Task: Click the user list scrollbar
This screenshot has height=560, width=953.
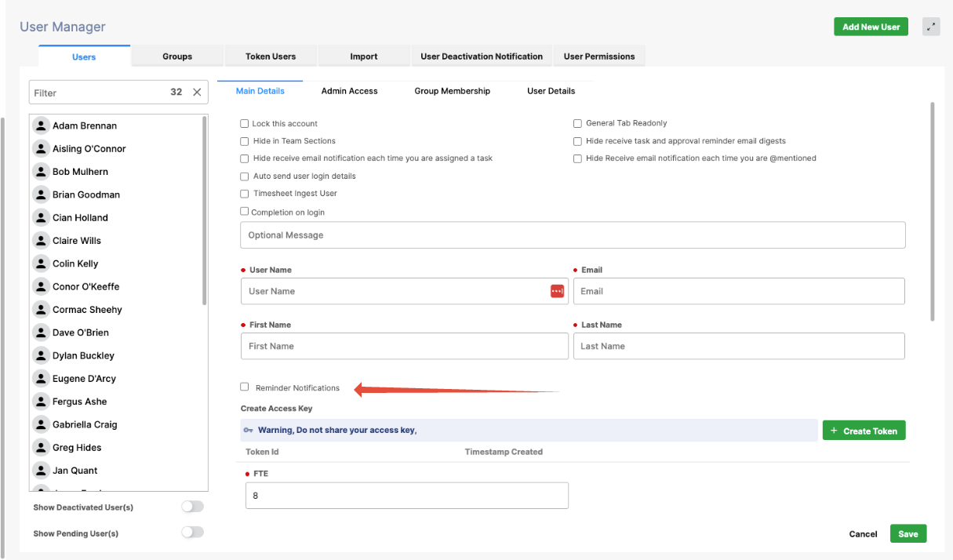Action: point(205,210)
